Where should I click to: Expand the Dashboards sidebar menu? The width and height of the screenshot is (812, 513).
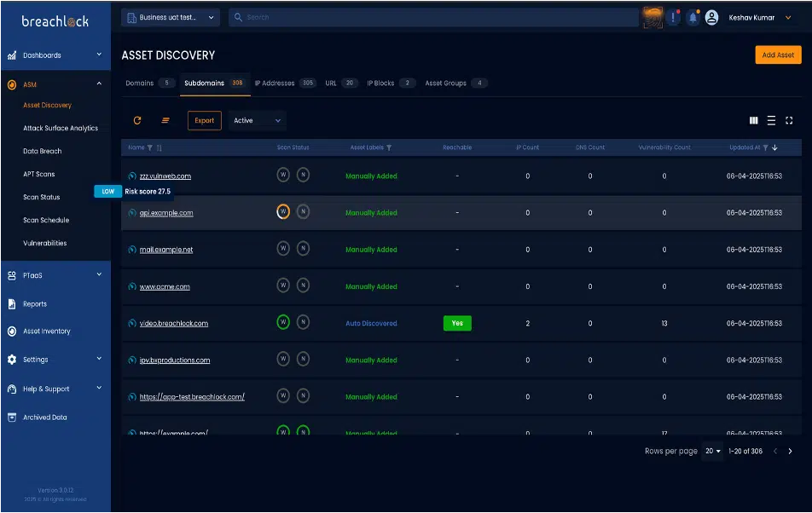pos(99,55)
